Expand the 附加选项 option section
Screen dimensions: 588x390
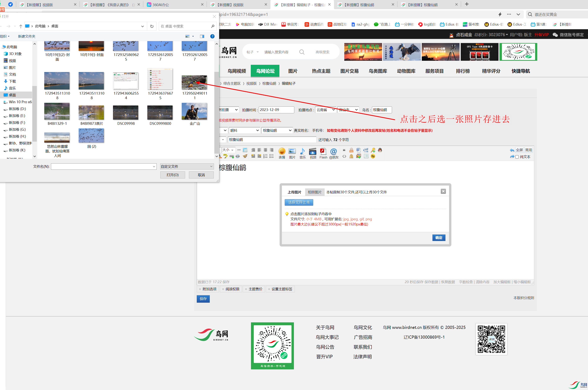click(x=208, y=289)
